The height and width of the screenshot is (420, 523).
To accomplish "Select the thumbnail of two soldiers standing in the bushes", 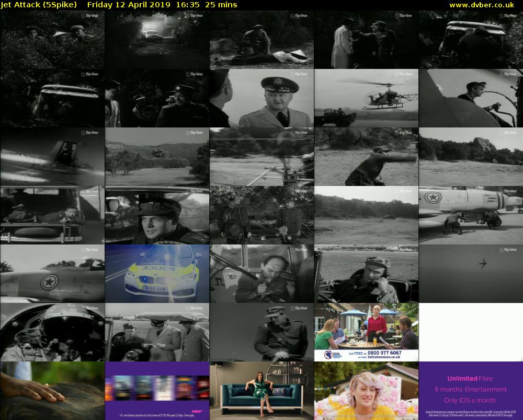I will tap(262, 215).
